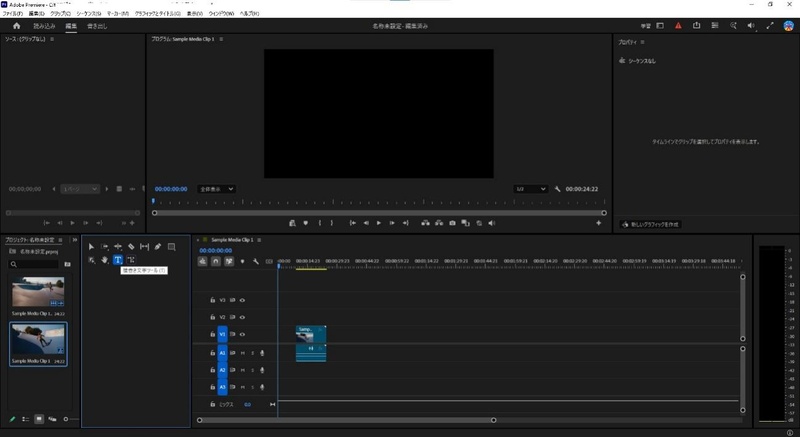Viewport: 800px width, 437px height.
Task: Open the 全体表示 zoom level dropdown
Action: (x=216, y=189)
